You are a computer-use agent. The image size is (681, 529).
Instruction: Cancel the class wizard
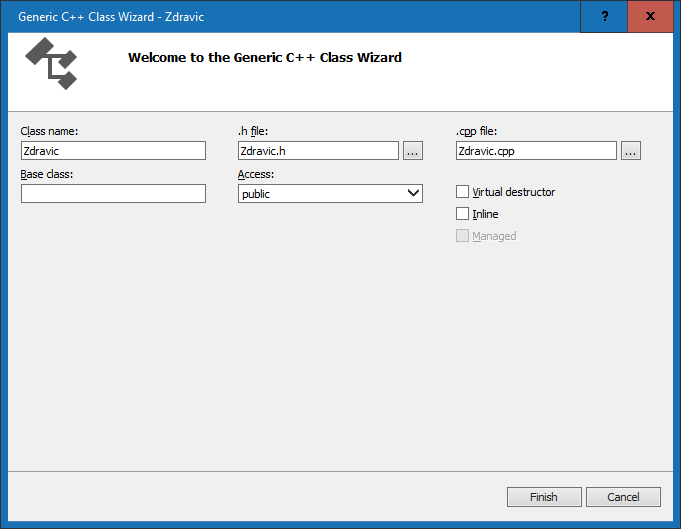pos(623,497)
